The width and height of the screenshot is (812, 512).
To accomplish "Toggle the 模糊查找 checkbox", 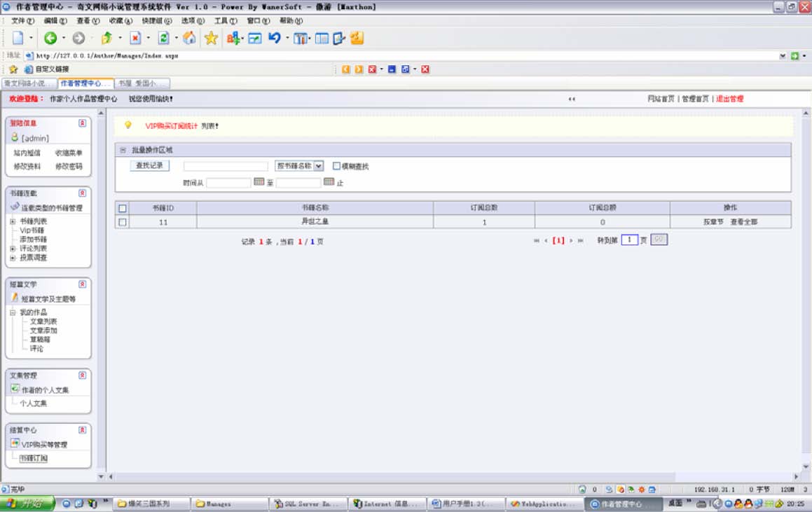I will click(336, 166).
